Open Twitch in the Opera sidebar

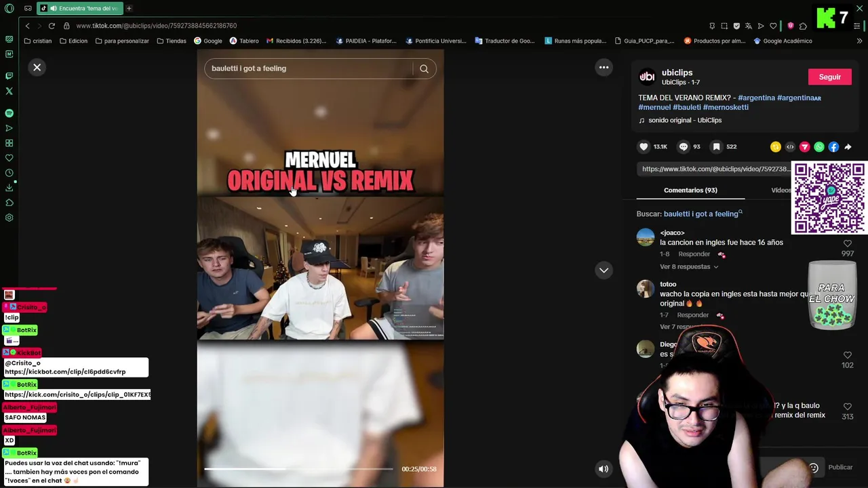pos(9,76)
